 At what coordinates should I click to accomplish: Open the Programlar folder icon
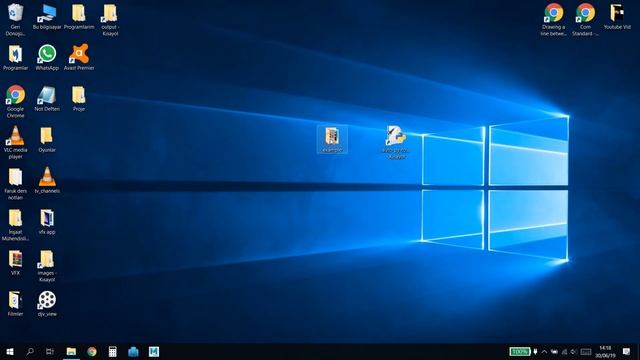coord(16,58)
